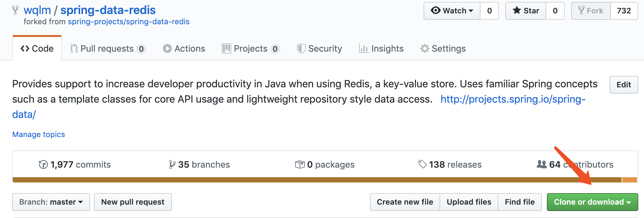Click the Insights bar graph icon
This screenshot has height=218, width=644.
pos(364,48)
